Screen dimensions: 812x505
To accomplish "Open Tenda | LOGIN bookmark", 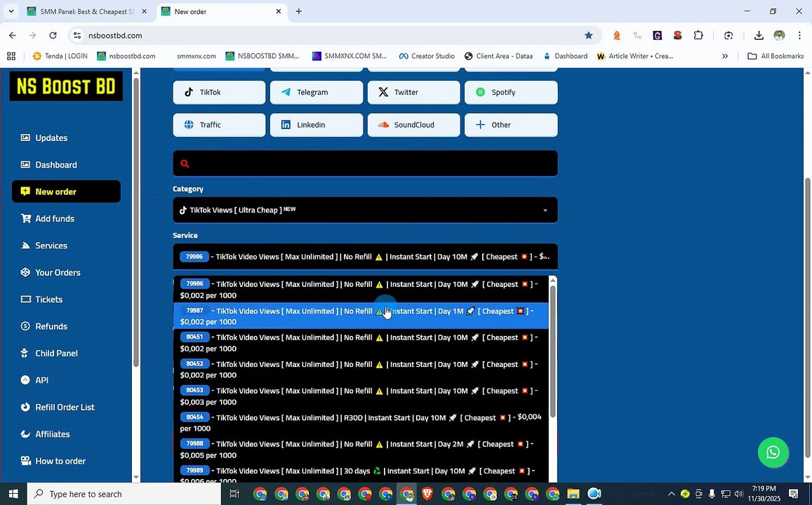I will 60,56.
